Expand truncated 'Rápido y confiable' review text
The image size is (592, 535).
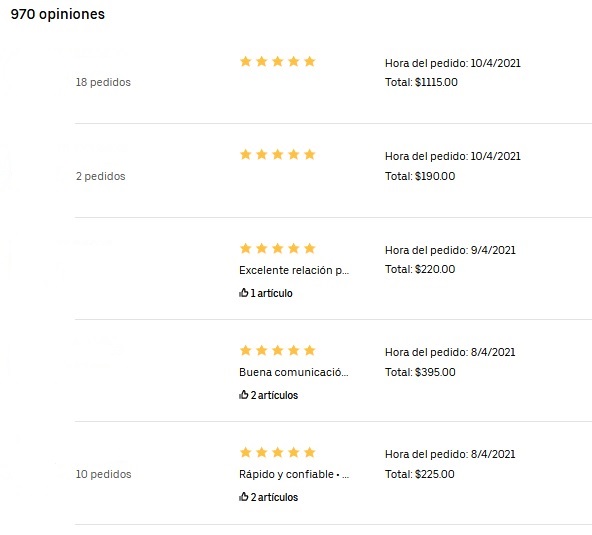pyautogui.click(x=294, y=474)
